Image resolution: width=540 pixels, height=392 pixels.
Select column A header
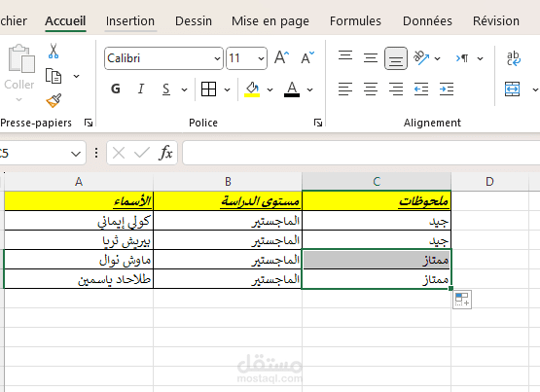pyautogui.click(x=79, y=181)
